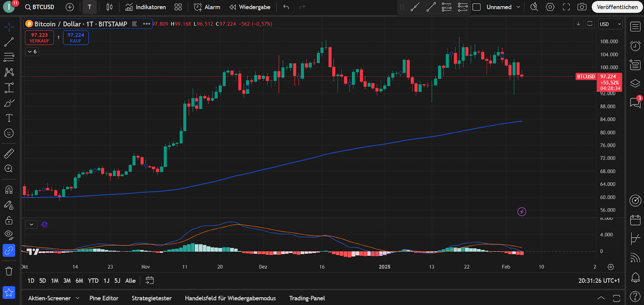Click the purple refresh icon in the indicator pane
Screen dimensions: 644x305
pos(45,224)
